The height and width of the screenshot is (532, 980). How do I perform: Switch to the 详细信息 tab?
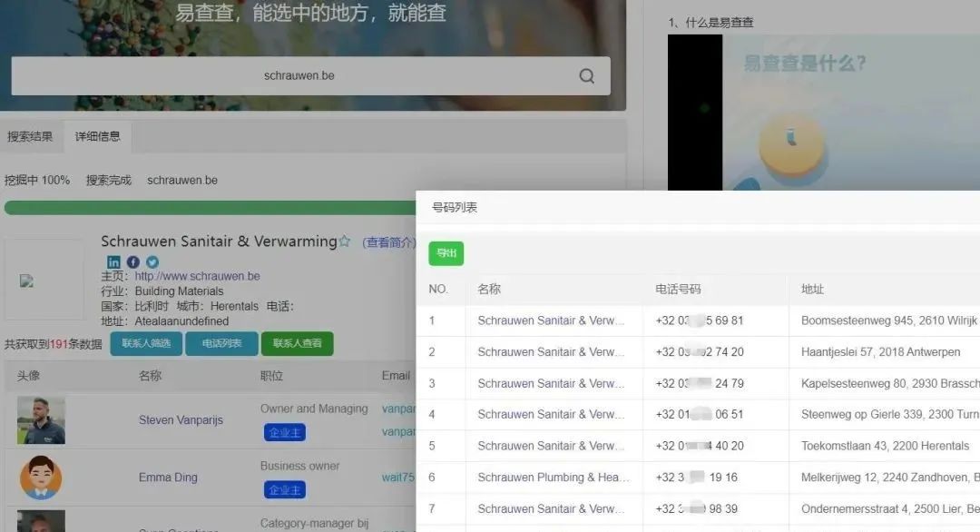pyautogui.click(x=97, y=136)
